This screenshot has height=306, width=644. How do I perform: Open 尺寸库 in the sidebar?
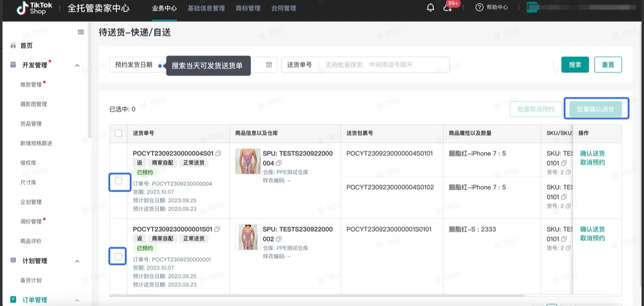28,182
